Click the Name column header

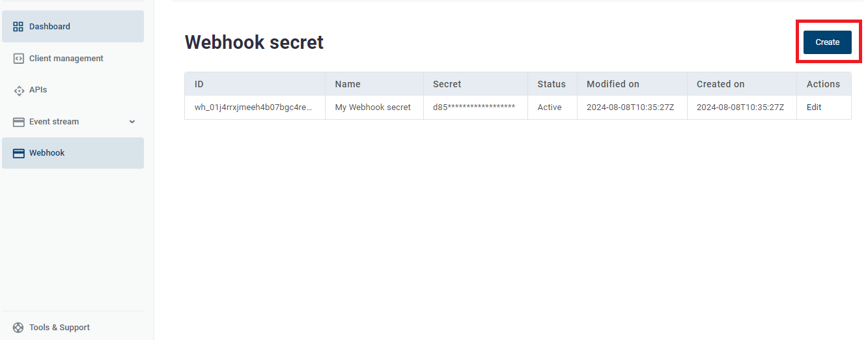coord(348,84)
